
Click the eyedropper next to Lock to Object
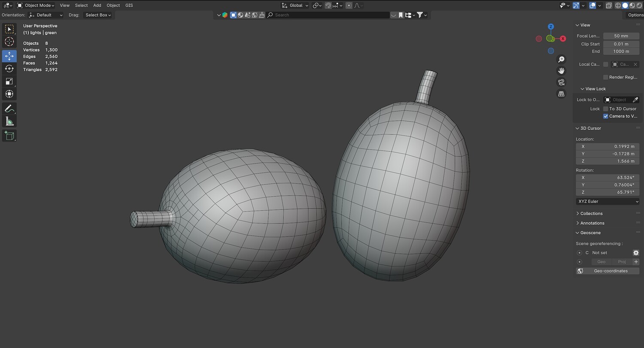(636, 100)
